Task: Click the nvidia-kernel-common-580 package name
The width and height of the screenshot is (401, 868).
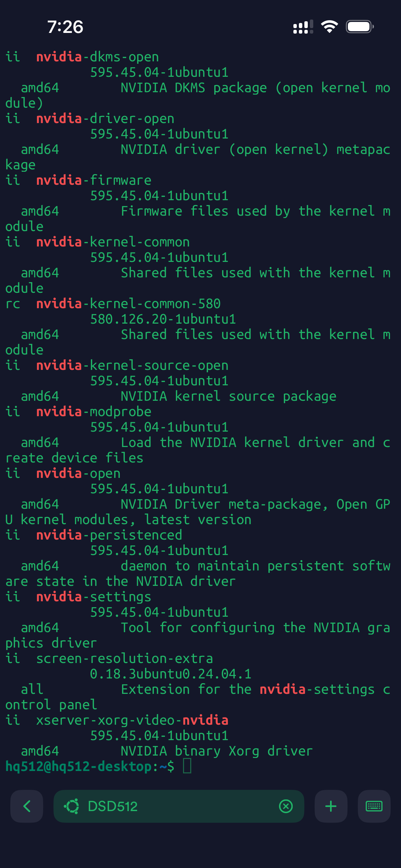Action: tap(129, 304)
